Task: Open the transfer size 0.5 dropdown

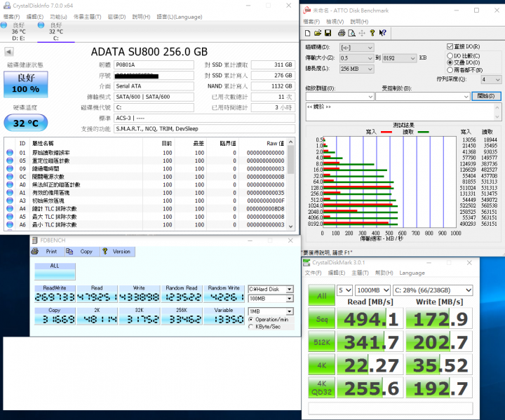Action: pos(357,58)
